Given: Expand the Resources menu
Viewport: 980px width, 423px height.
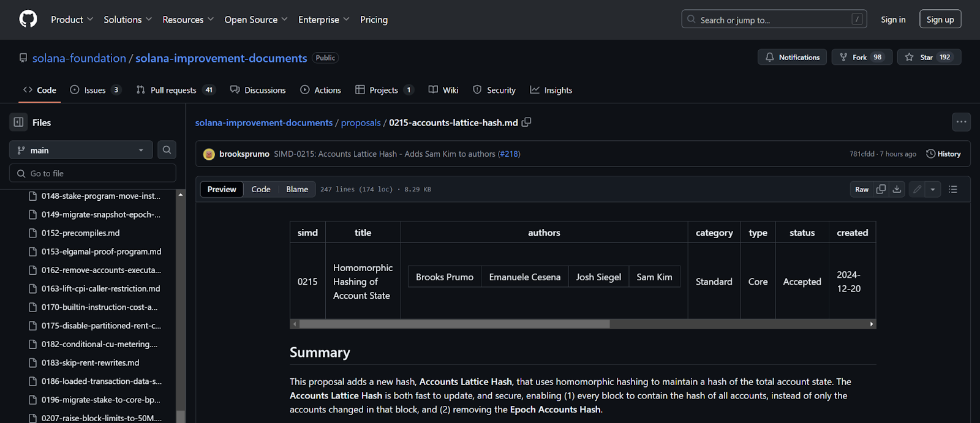Looking at the screenshot, I should coord(188,20).
